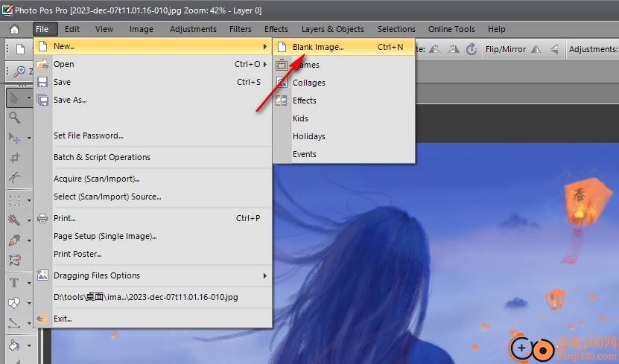Screen dimensions: 619x364
Task: Select the Straighten curve tool
Action: [15, 177]
